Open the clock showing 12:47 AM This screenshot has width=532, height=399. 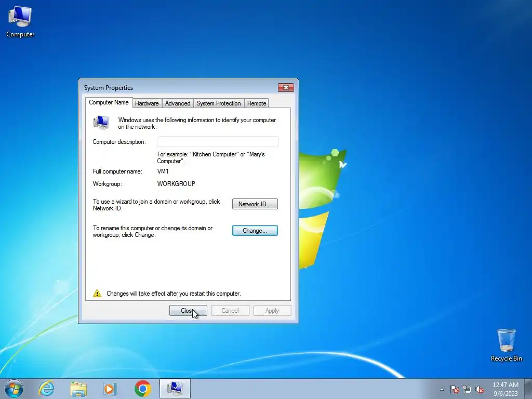tap(505, 389)
